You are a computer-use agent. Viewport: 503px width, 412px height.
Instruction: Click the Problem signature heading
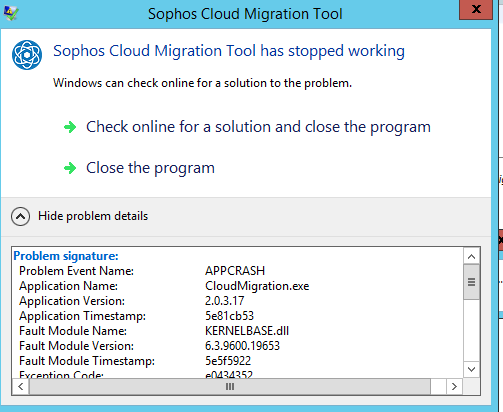point(66,256)
